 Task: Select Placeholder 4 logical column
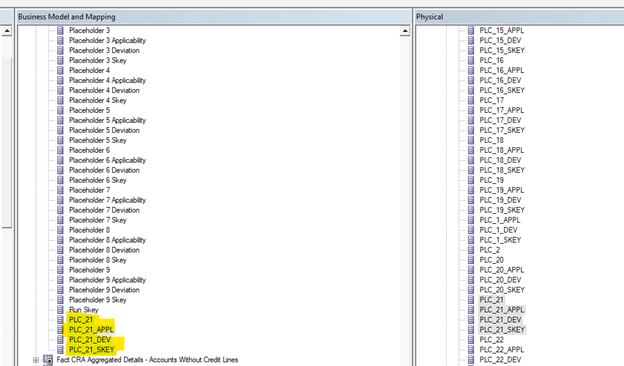(x=90, y=70)
